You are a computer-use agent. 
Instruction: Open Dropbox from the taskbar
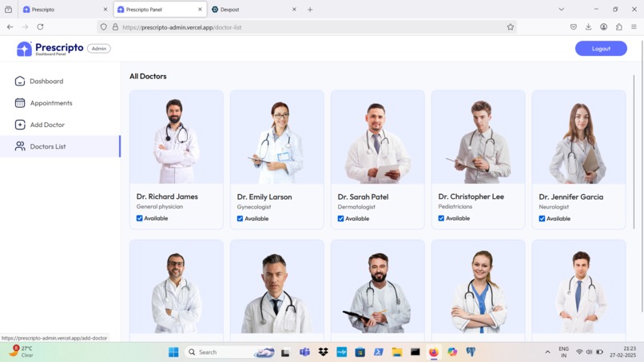[x=324, y=352]
